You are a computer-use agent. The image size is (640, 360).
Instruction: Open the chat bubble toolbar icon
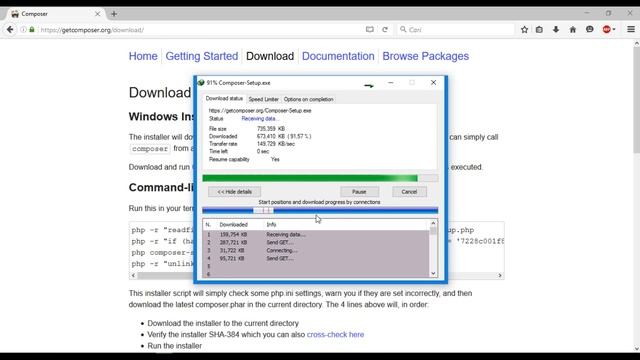tap(589, 29)
